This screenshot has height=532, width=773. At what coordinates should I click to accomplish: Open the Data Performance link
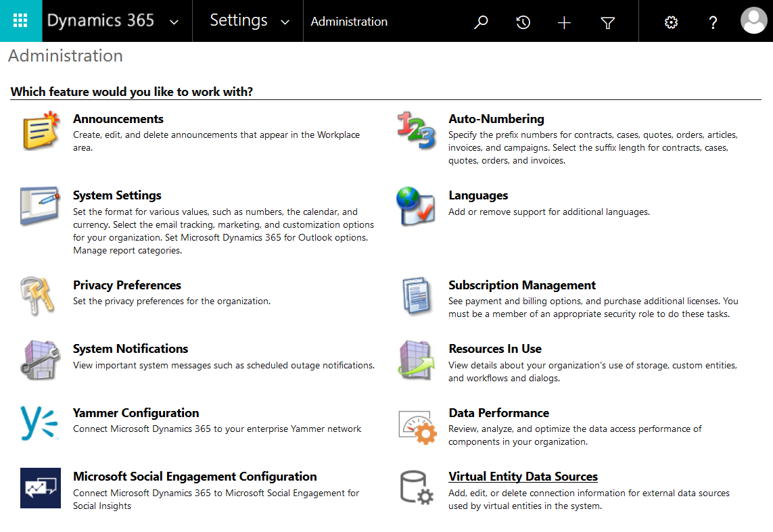(499, 413)
